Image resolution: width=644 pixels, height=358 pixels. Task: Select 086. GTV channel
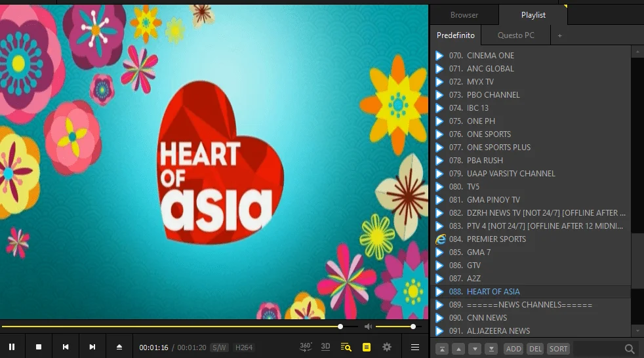[531, 266]
